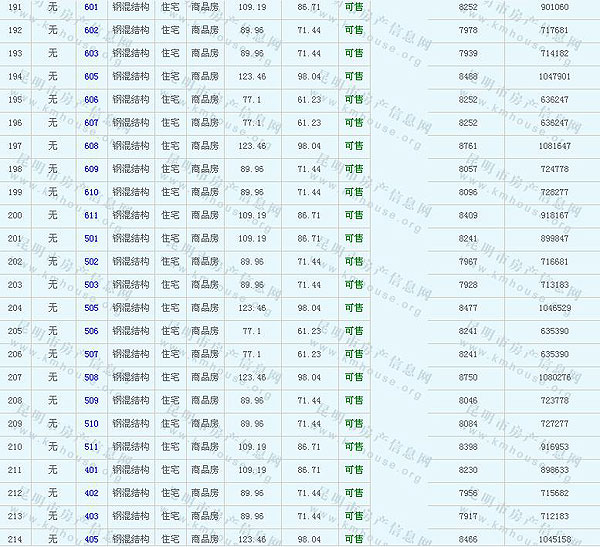Open the 502 room link
Image resolution: width=600 pixels, height=547 pixels.
[x=91, y=262]
